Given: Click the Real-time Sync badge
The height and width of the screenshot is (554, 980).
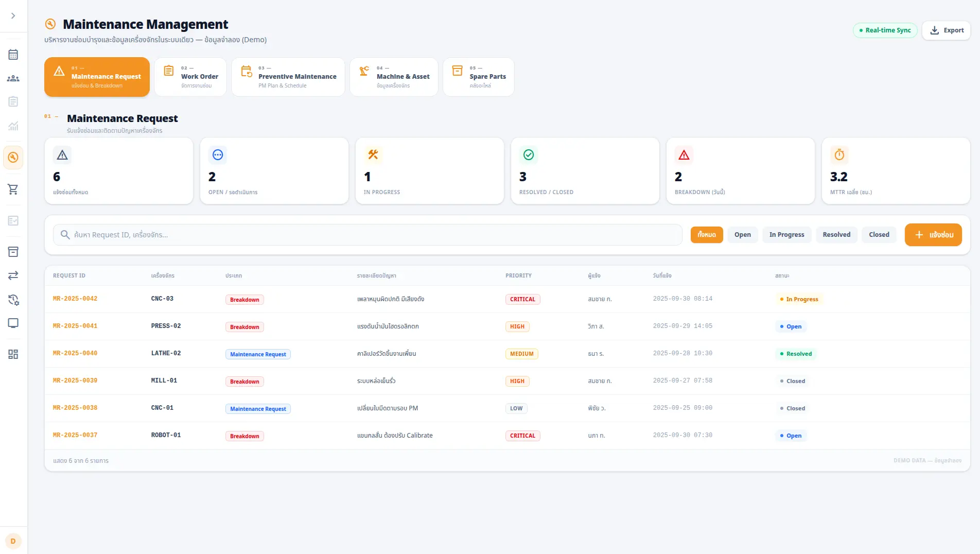Looking at the screenshot, I should (x=885, y=30).
